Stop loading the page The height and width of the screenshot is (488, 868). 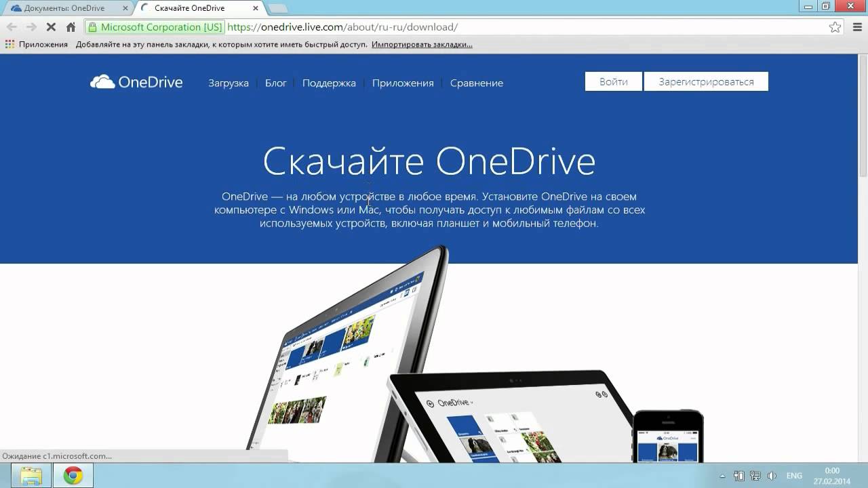51,27
